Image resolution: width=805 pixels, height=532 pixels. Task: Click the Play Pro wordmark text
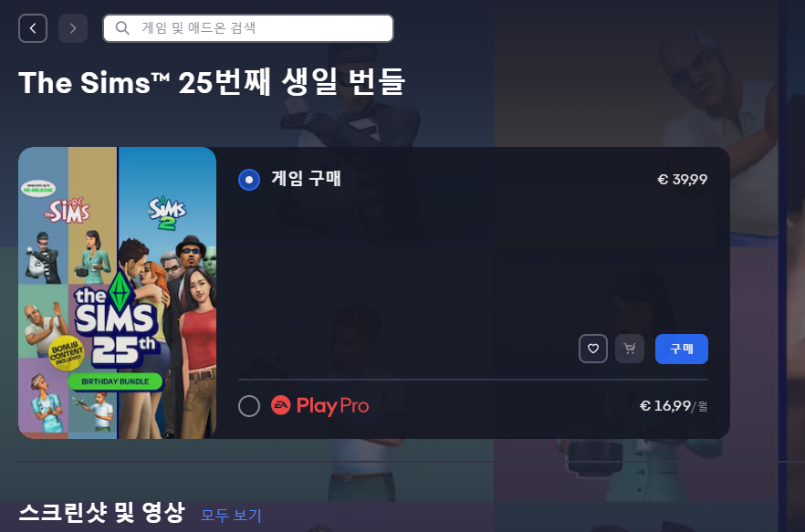coord(332,406)
